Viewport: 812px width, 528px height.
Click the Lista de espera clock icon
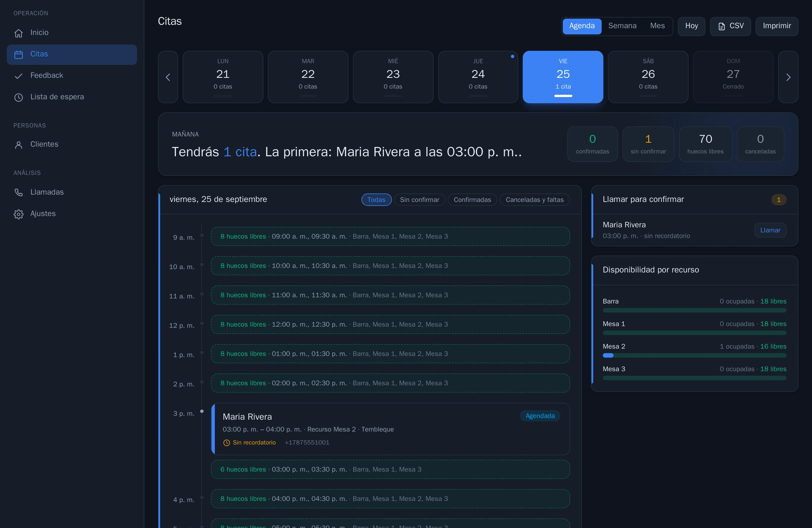click(18, 97)
